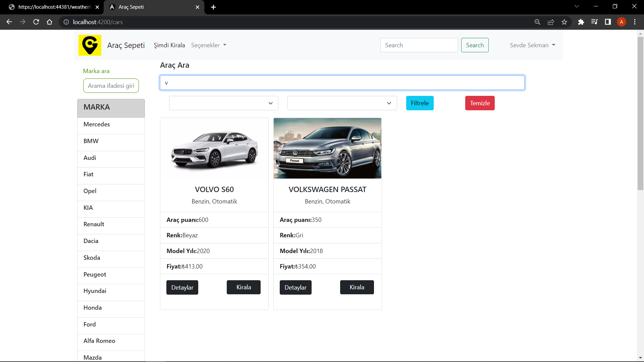This screenshot has width=644, height=362.
Task: Bookmark this page with star icon
Action: click(564, 22)
